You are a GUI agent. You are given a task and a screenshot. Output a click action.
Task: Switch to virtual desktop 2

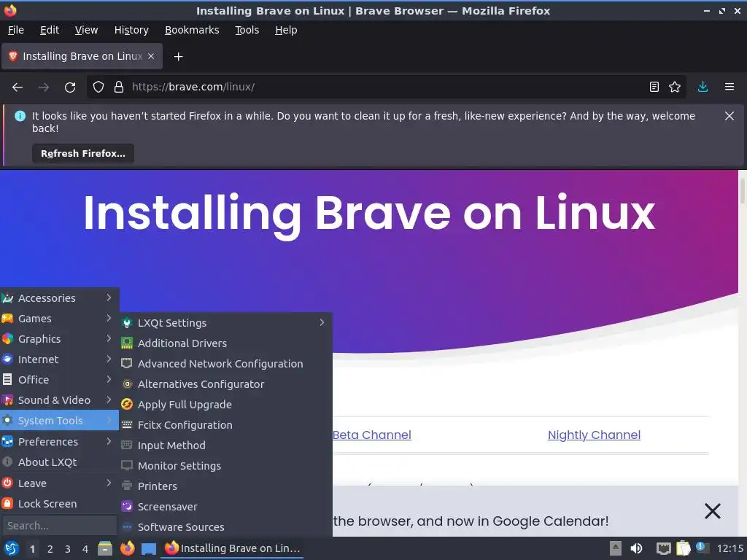pos(50,549)
